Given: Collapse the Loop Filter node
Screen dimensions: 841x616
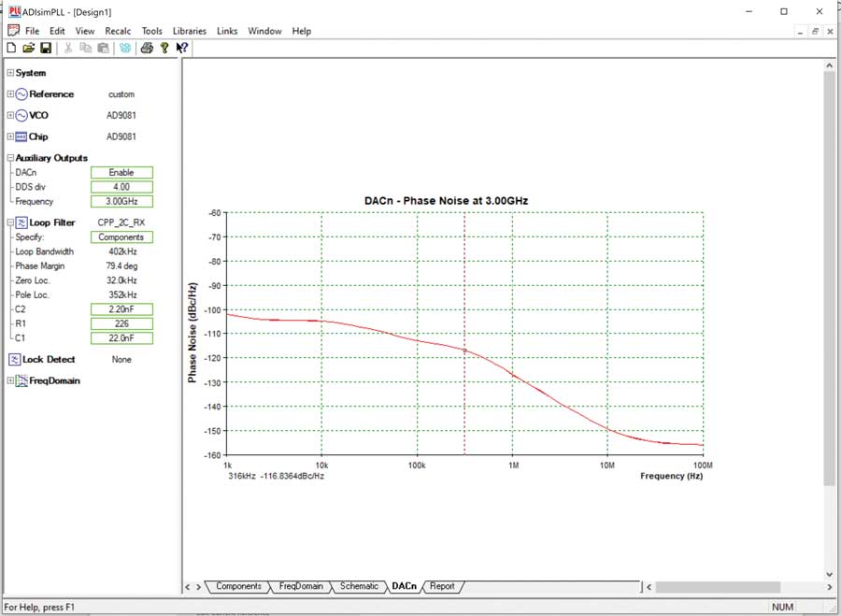Looking at the screenshot, I should pyautogui.click(x=10, y=222).
